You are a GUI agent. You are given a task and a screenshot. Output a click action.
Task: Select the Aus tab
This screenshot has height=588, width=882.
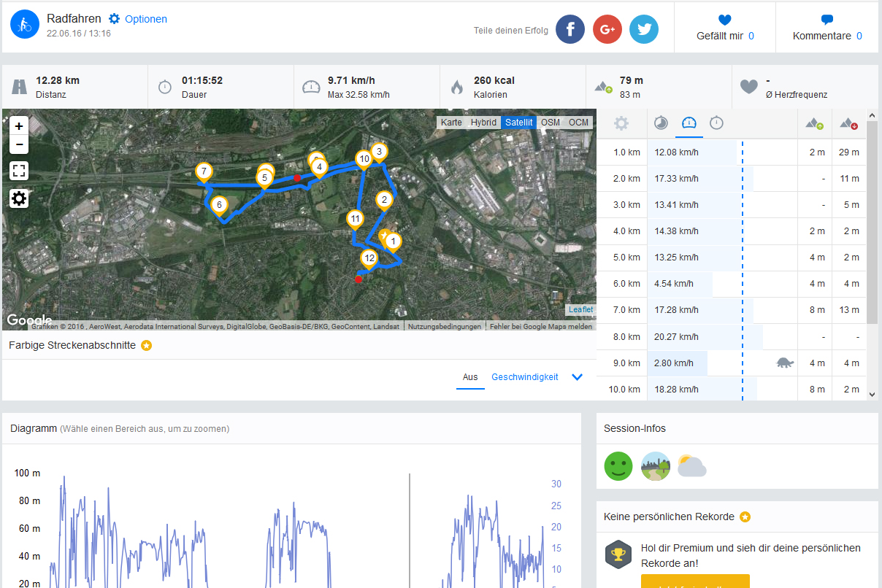point(470,377)
